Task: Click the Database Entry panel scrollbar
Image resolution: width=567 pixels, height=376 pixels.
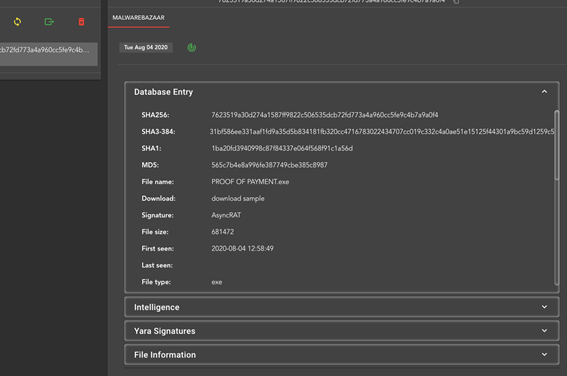Action: [557, 145]
